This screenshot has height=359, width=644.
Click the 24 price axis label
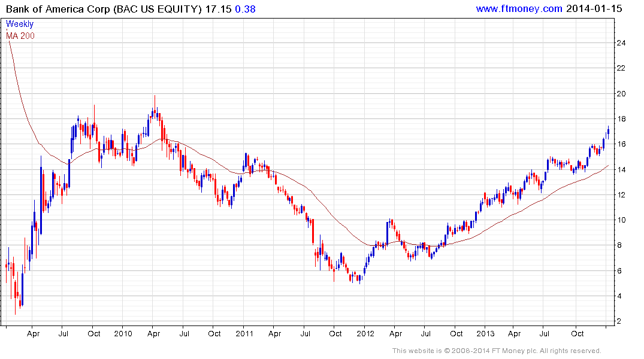(621, 42)
